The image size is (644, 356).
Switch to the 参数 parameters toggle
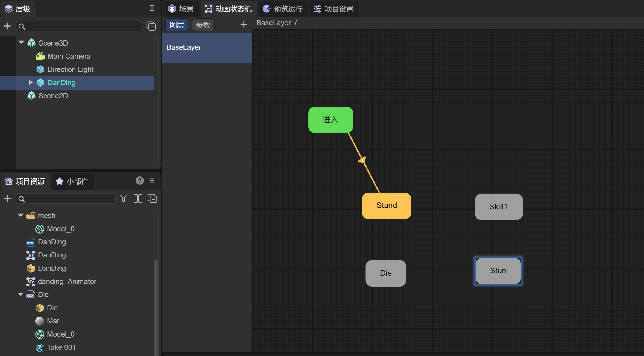point(203,25)
